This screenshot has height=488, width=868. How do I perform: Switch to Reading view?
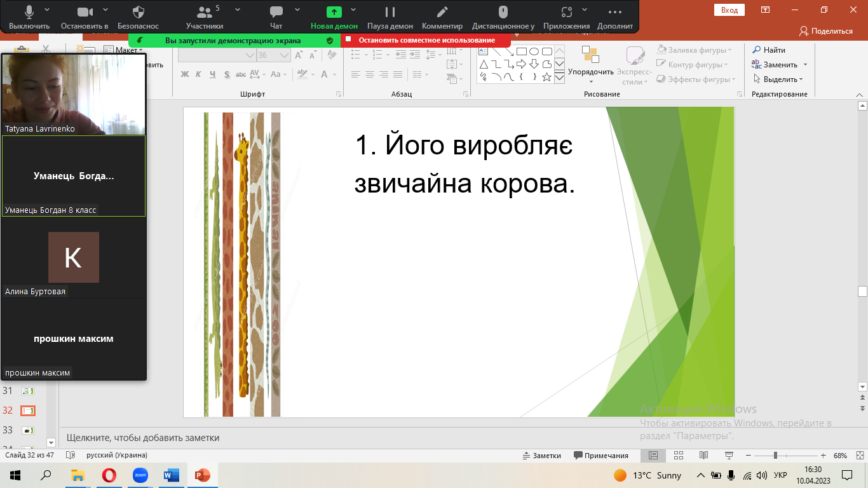pos(703,456)
